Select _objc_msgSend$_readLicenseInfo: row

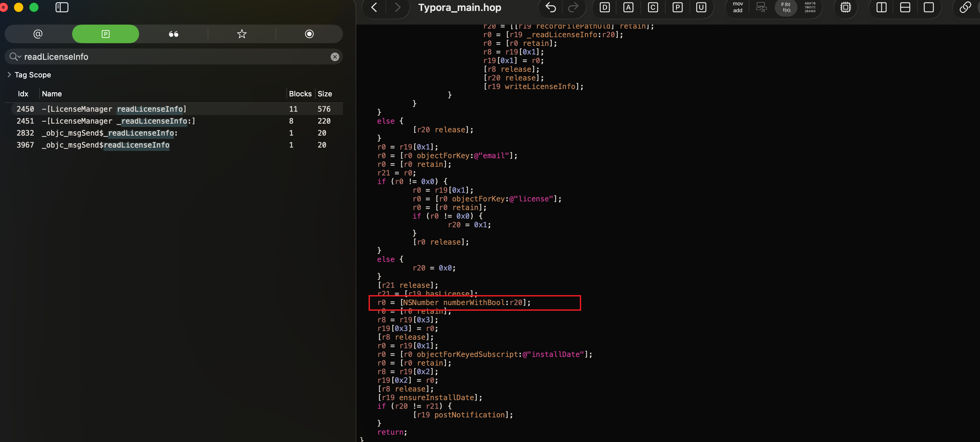[x=177, y=133]
